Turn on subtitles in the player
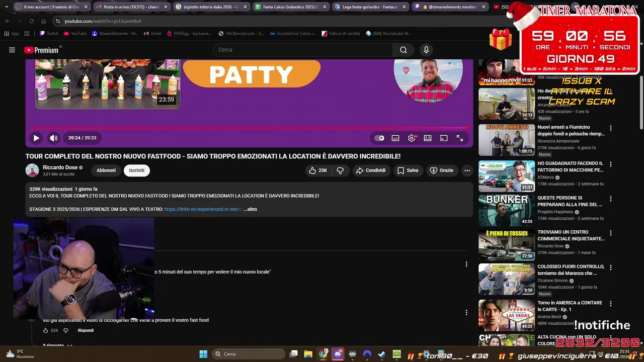 point(395,138)
